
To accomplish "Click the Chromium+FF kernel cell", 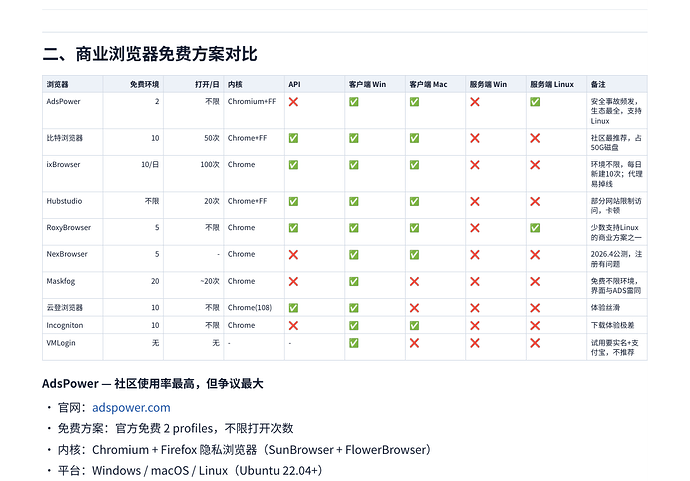I will 254,110.
